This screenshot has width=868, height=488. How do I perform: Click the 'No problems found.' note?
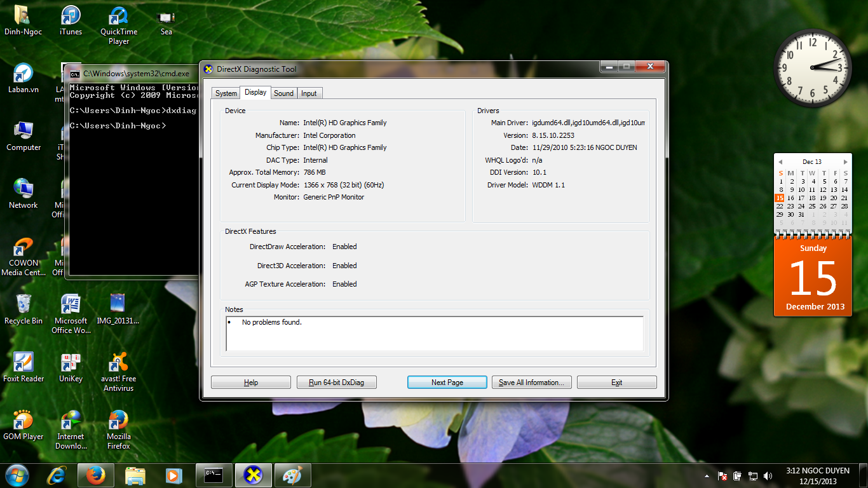pos(272,322)
